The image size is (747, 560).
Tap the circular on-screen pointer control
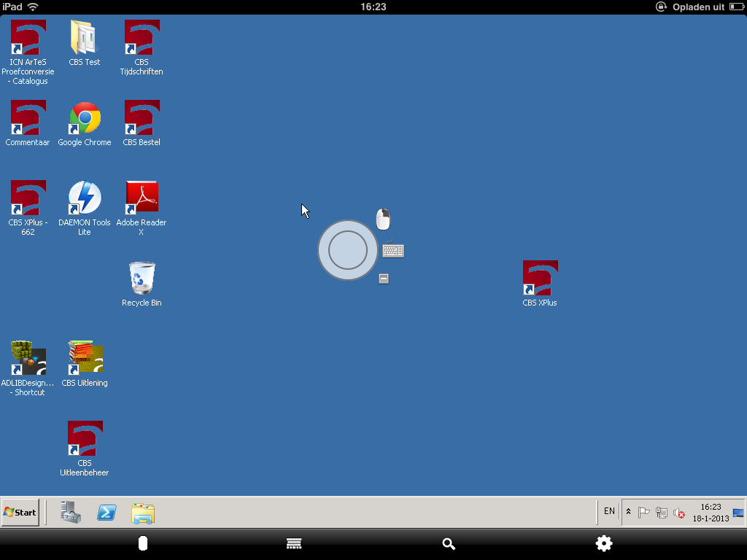[x=348, y=250]
